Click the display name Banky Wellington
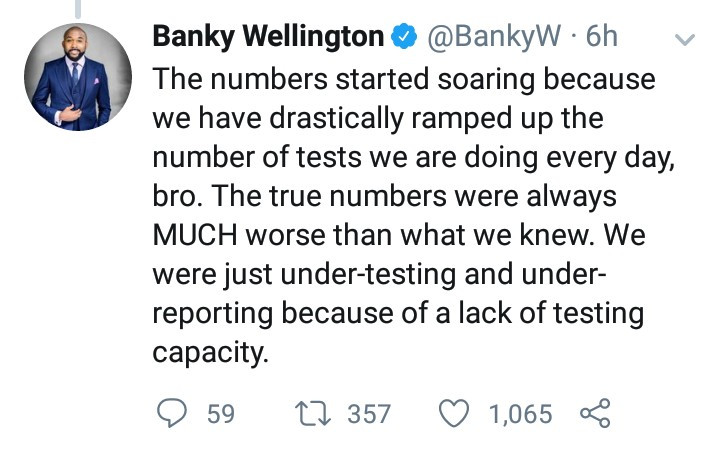This screenshot has width=720, height=450. pyautogui.click(x=268, y=39)
